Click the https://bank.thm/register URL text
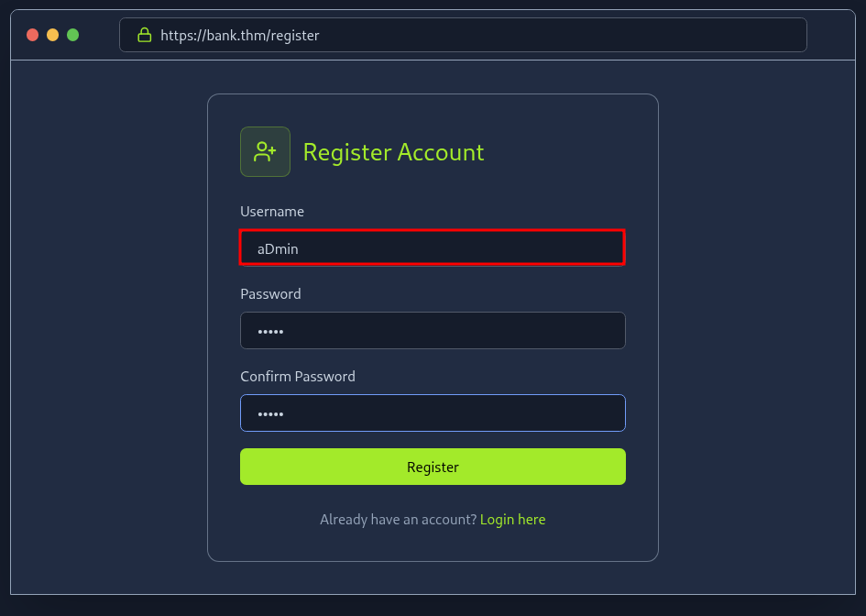The height and width of the screenshot is (616, 866). [240, 35]
